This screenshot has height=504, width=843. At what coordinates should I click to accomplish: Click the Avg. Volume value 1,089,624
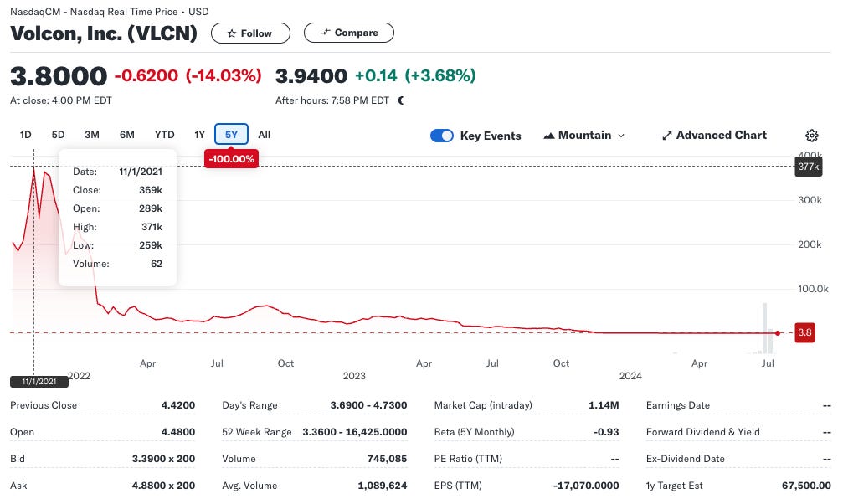pos(383,486)
